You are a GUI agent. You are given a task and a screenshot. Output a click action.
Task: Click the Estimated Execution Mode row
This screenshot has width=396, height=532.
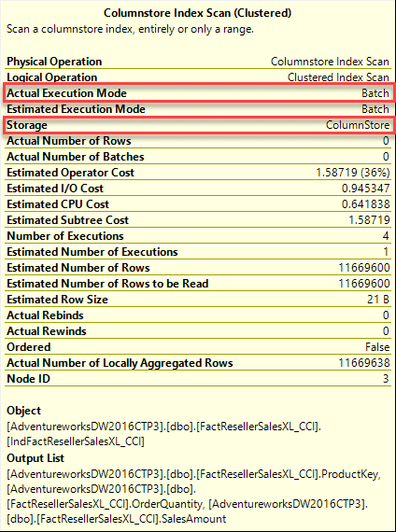(198, 109)
